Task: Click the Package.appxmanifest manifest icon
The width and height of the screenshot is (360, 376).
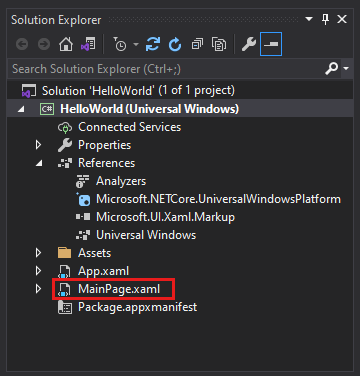Action: tap(65, 307)
